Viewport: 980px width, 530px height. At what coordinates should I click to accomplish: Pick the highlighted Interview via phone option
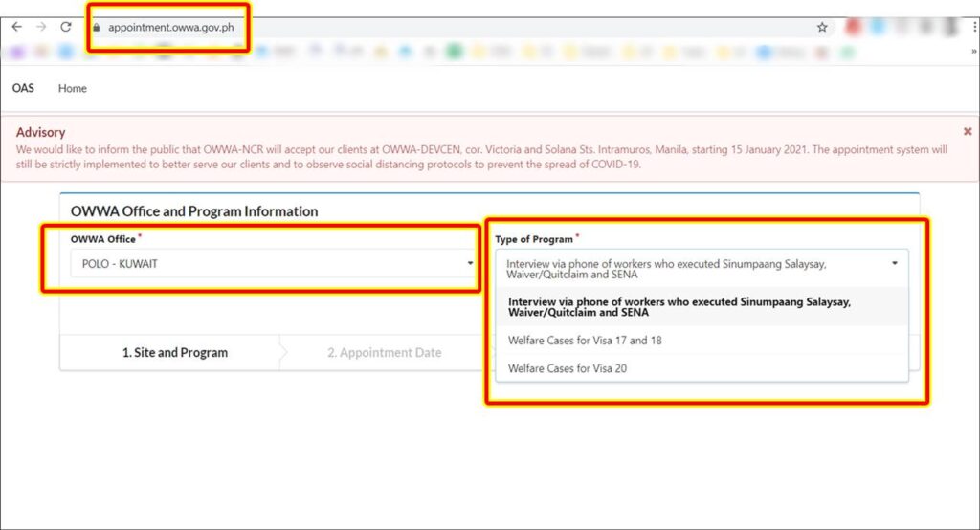pos(679,307)
